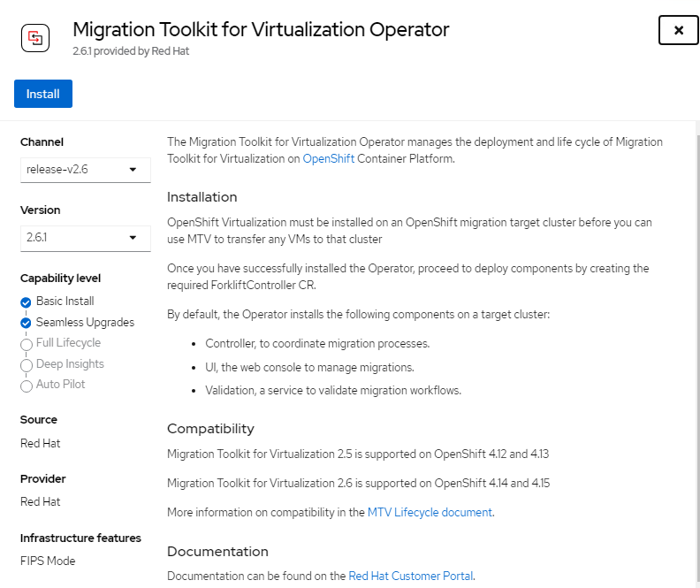
Task: Click the Source heading
Action: point(39,420)
